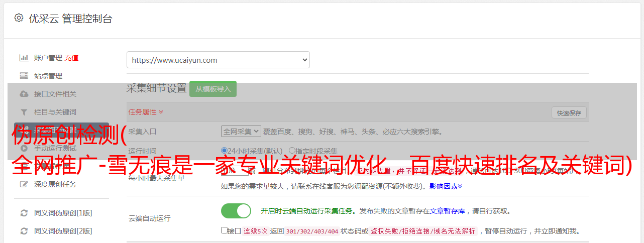
Task: Collapse the 任务属性 section
Action: click(146, 112)
